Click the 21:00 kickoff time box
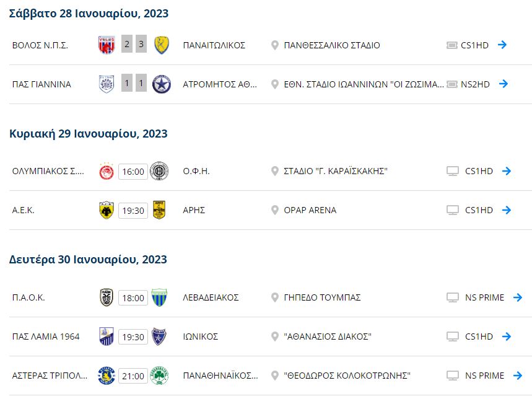Image resolution: width=532 pixels, height=396 pixels. 132,376
